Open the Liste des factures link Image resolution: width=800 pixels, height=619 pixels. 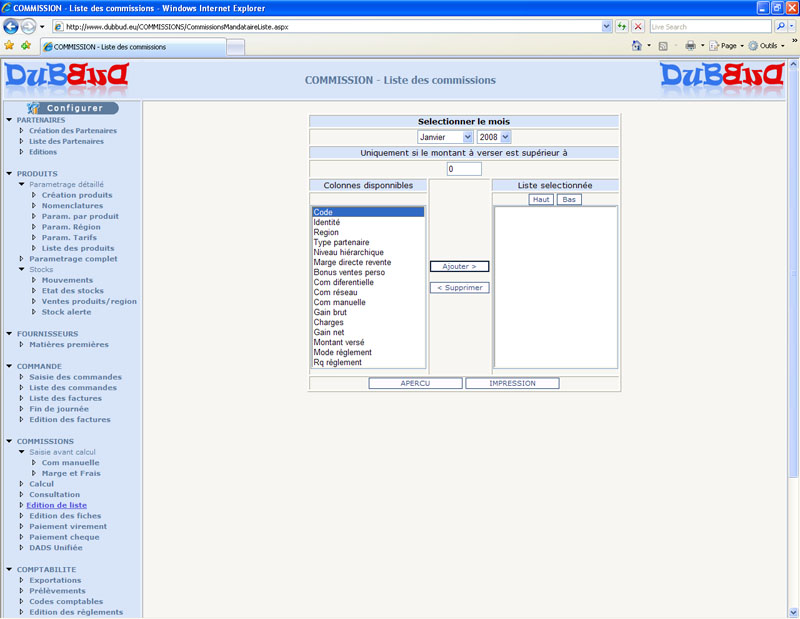[x=65, y=399]
